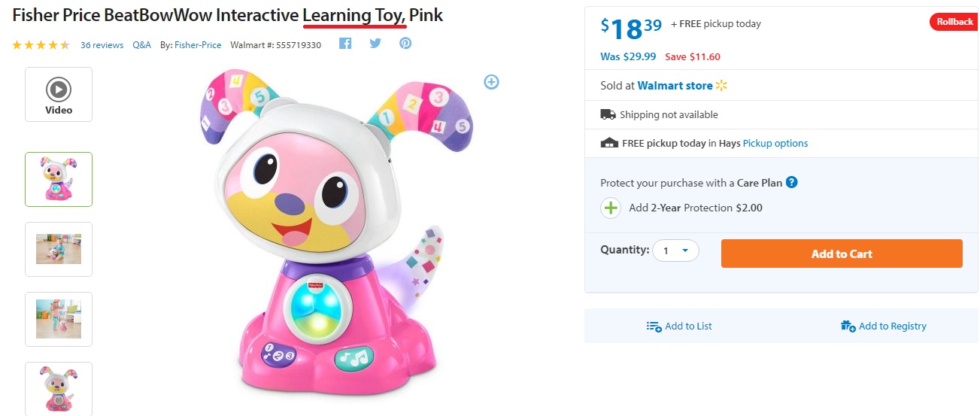Add 2-Year Protection plus toggle

(611, 208)
